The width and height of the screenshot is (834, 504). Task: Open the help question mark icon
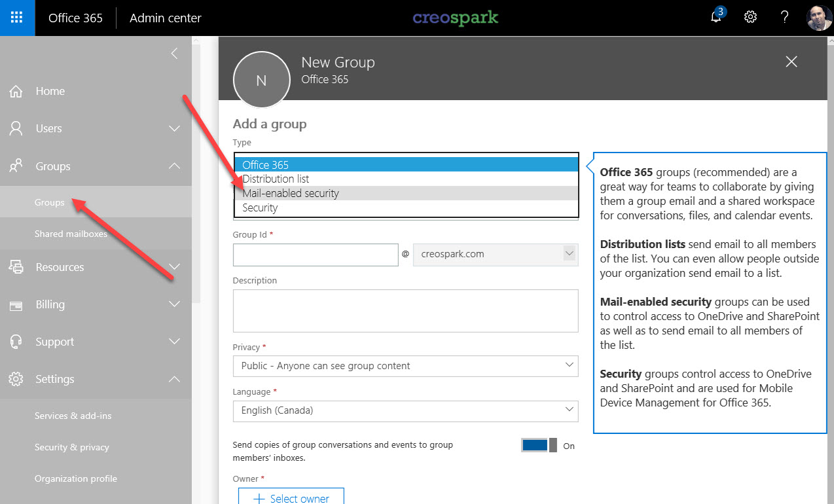[785, 18]
